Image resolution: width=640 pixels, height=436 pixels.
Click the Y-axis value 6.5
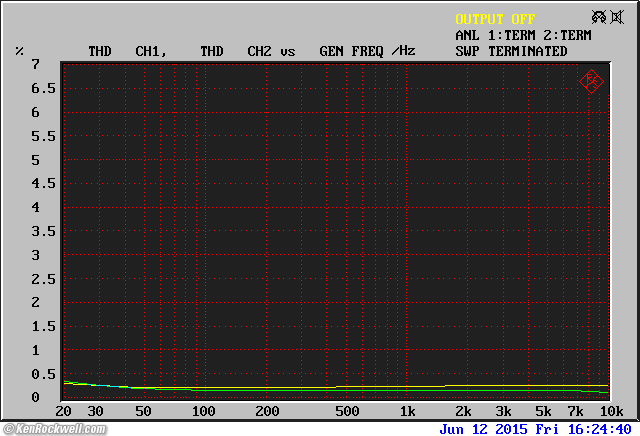[x=43, y=89]
